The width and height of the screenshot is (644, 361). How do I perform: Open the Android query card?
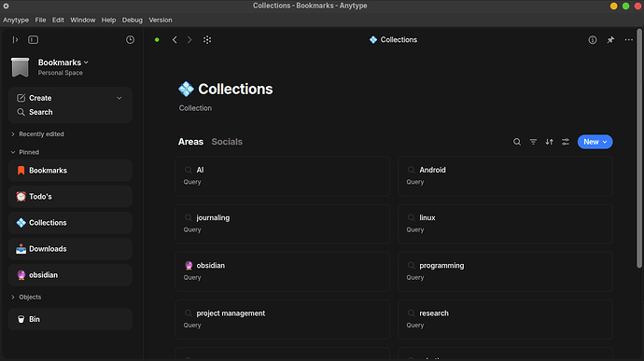click(x=505, y=175)
